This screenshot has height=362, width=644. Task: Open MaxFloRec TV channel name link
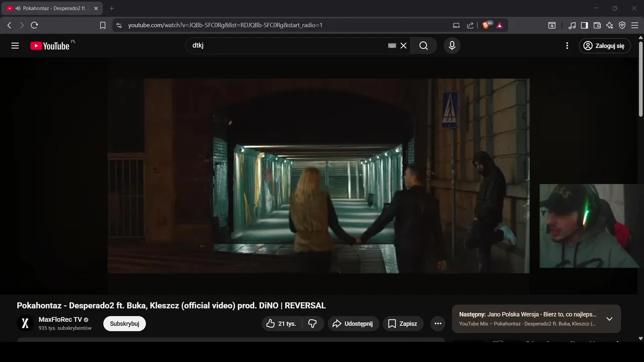(x=60, y=320)
